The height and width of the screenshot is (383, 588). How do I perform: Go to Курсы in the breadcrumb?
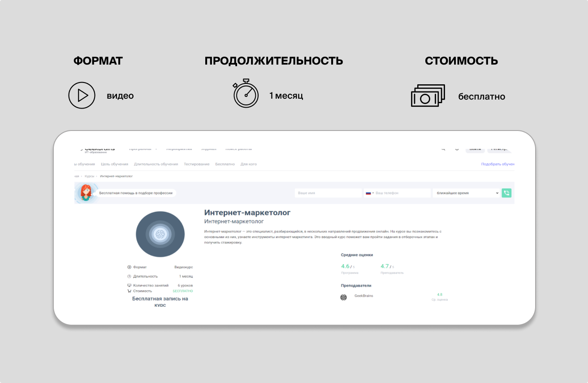click(89, 176)
